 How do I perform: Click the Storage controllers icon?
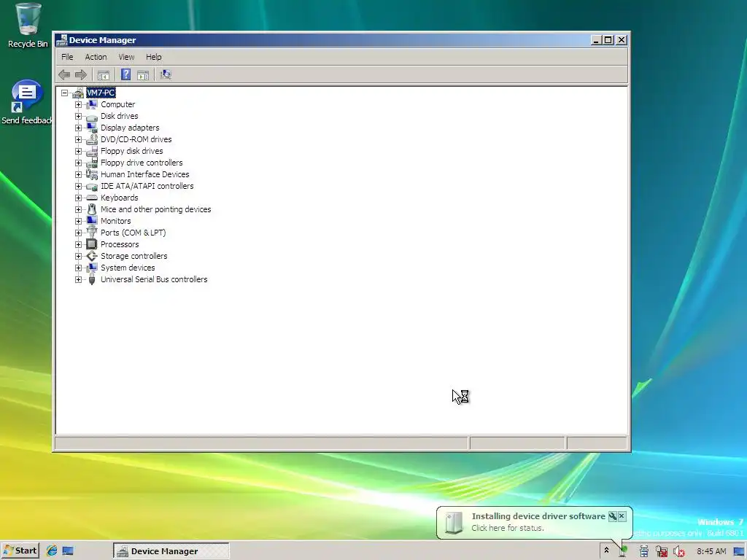(92, 256)
